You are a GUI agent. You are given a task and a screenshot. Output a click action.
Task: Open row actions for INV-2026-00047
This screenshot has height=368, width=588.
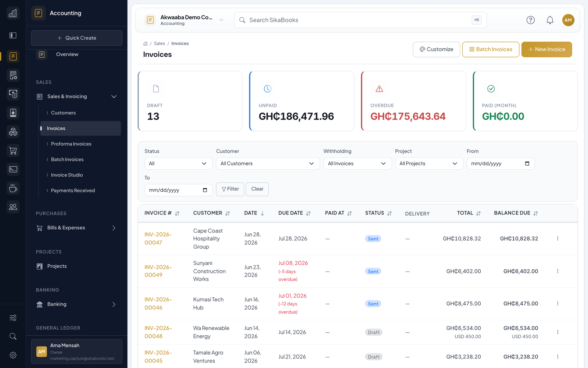point(557,238)
